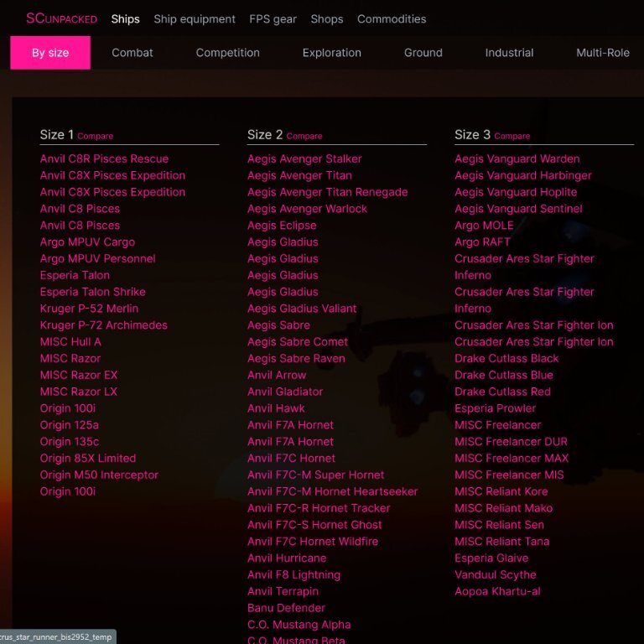Open the Anvil F8 Lightning ship
The image size is (644, 644).
click(293, 574)
